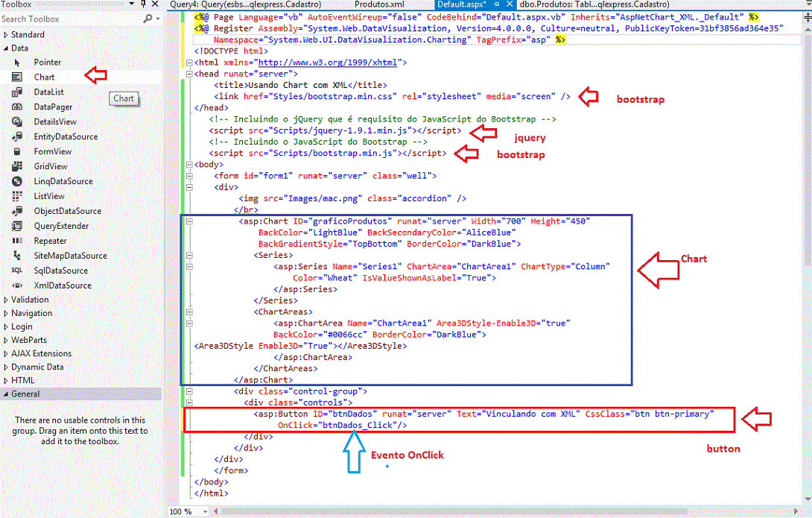Open the 100 % zoom dropdown
812x518 pixels.
pyautogui.click(x=205, y=512)
